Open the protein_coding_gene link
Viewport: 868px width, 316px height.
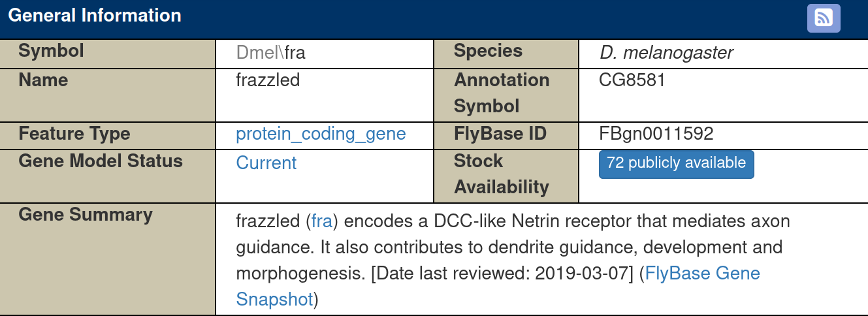click(x=321, y=134)
